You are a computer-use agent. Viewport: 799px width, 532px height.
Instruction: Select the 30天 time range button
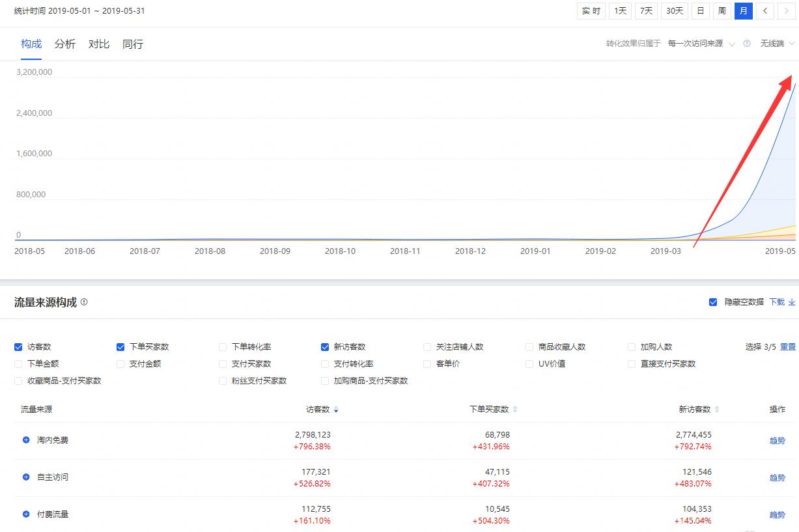pyautogui.click(x=674, y=11)
